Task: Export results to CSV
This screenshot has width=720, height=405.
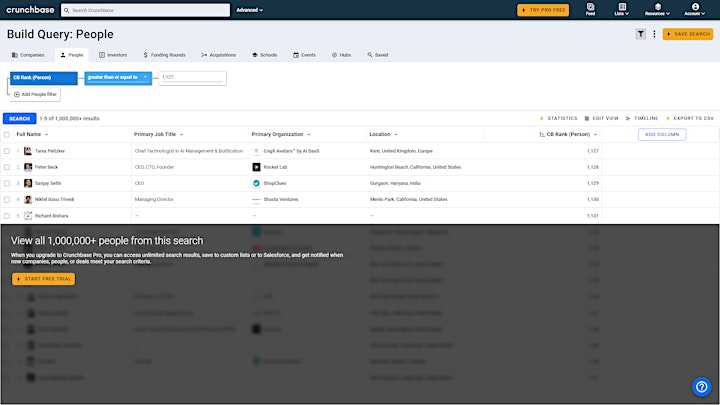Action: tap(690, 118)
